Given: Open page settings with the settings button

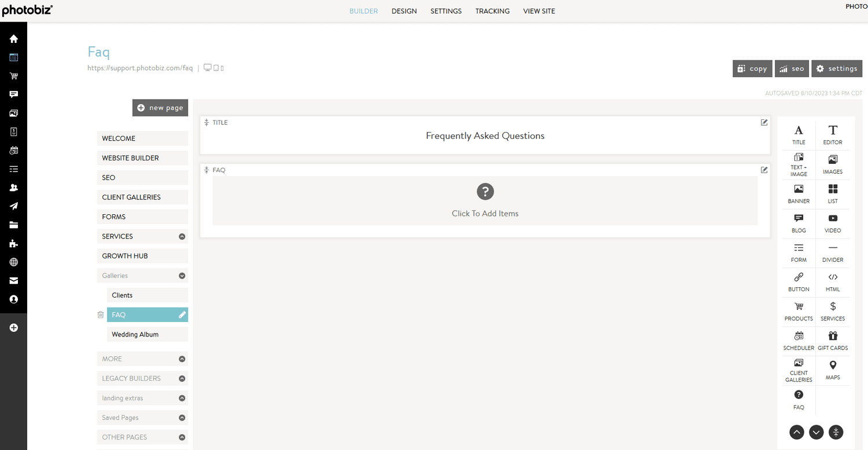Looking at the screenshot, I should point(837,68).
